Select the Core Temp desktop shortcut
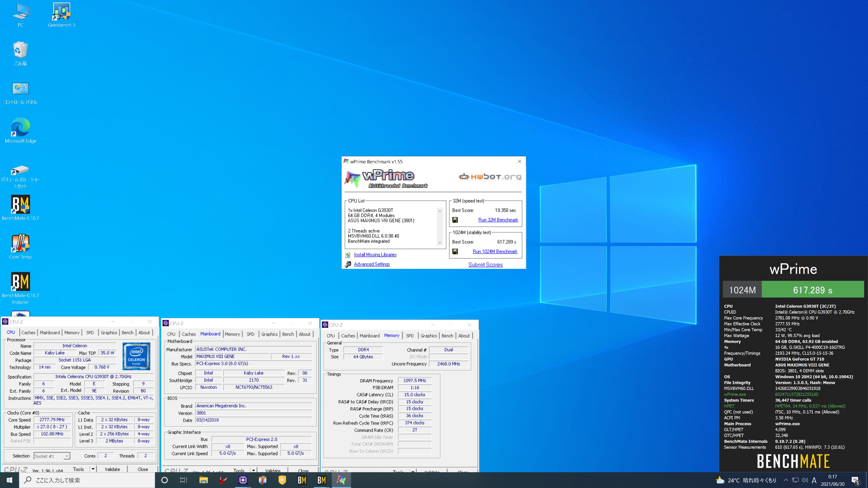Viewport: 868px width, 488px height. pos(20,246)
